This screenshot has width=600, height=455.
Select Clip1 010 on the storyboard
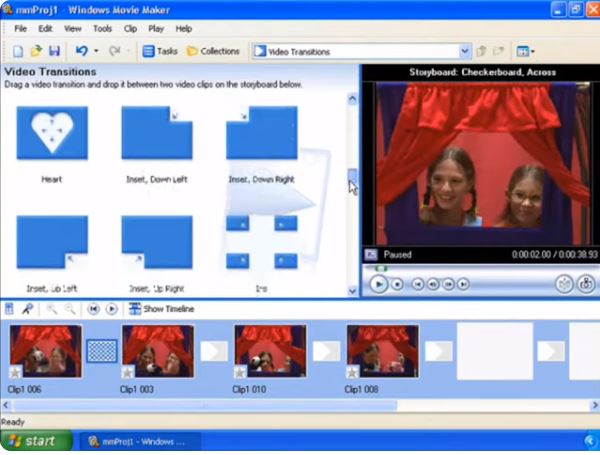[x=270, y=351]
